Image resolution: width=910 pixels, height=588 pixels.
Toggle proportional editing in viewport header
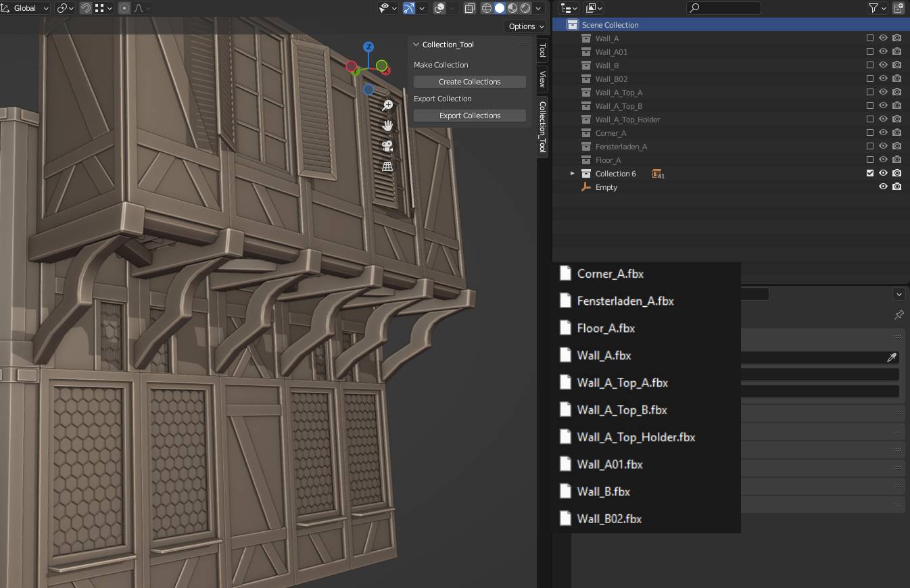coord(124,8)
